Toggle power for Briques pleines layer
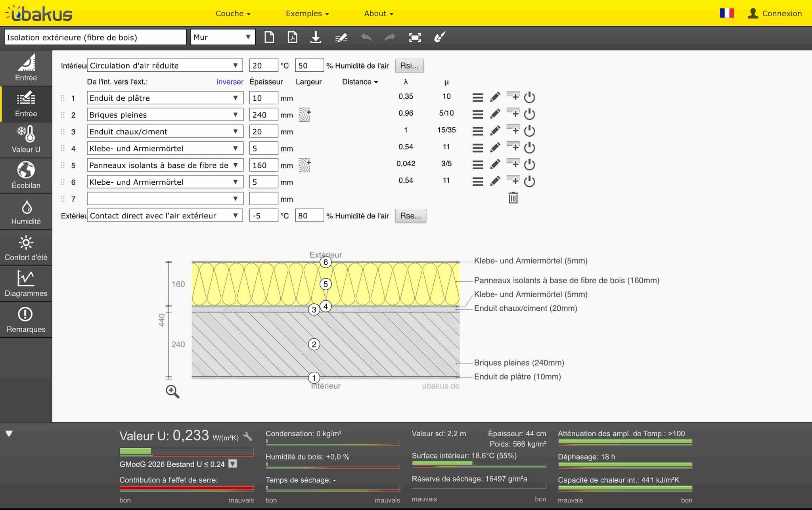This screenshot has height=510, width=812. [530, 114]
